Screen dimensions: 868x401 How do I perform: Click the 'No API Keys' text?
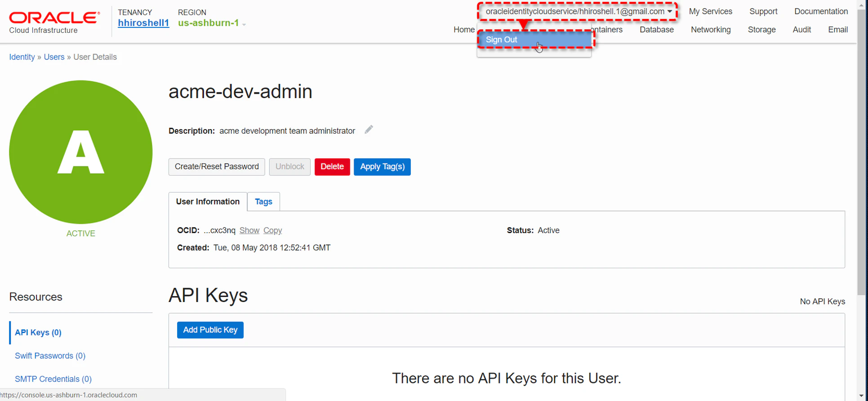[x=822, y=302]
